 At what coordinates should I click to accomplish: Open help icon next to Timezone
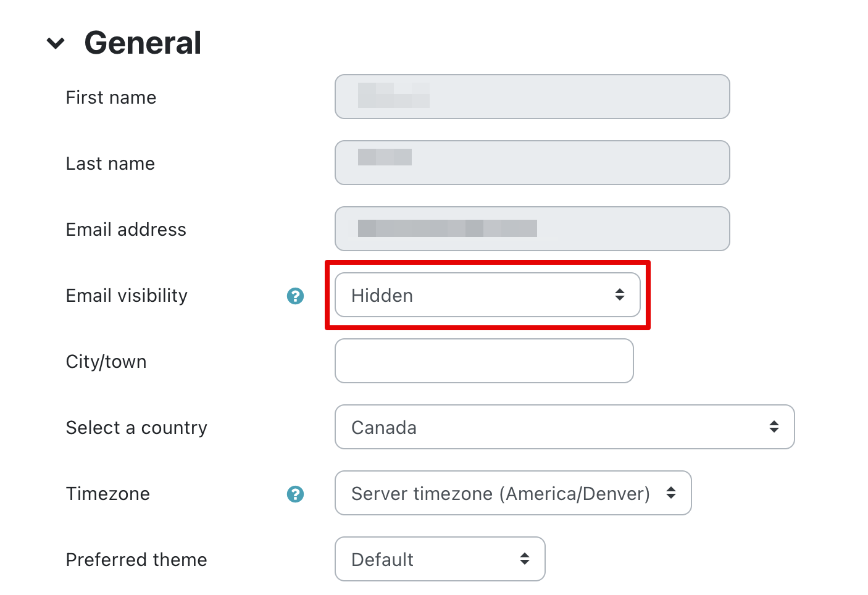(x=295, y=494)
